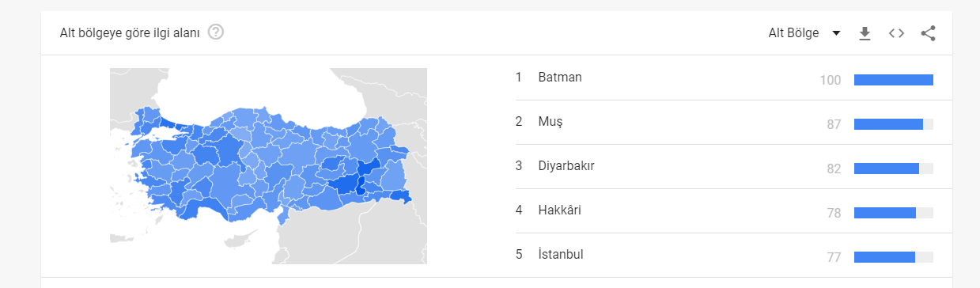Click the score value 100 for Batman
Screen dimensions: 980x288
(831, 80)
